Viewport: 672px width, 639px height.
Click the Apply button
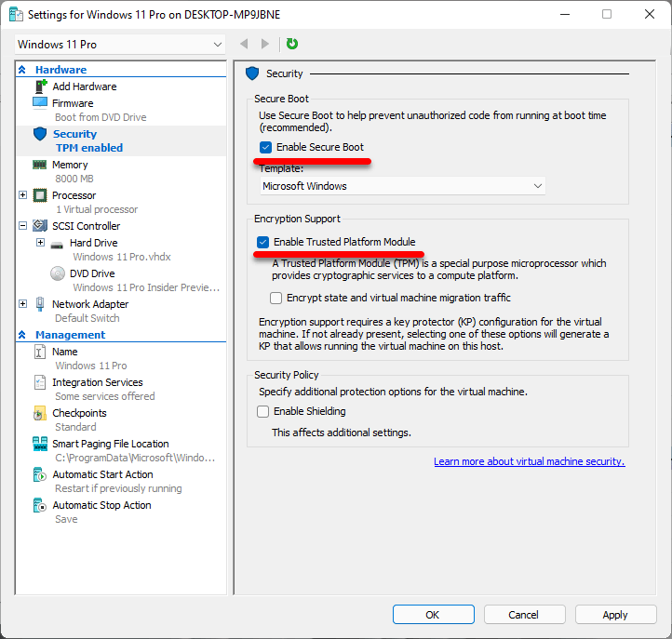coord(615,615)
